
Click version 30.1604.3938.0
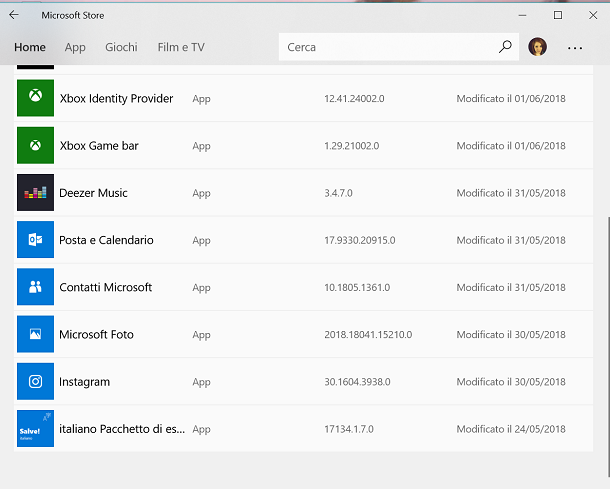357,382
